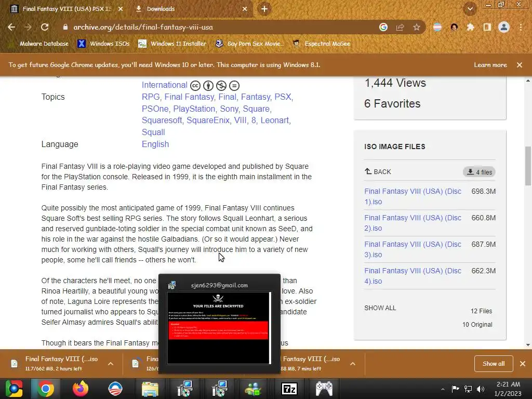Go back using the browser back arrow
Viewport: 532px width, 399px height.
11,27
